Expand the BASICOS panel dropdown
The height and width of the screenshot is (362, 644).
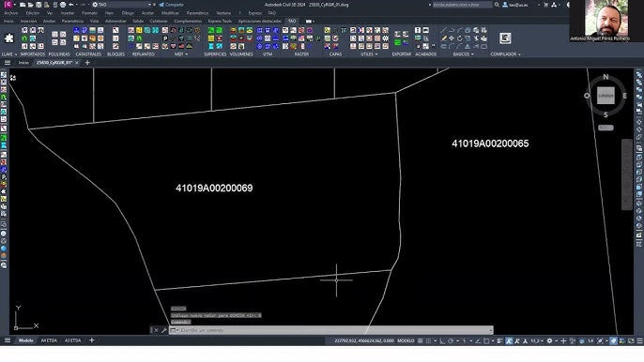(472, 54)
